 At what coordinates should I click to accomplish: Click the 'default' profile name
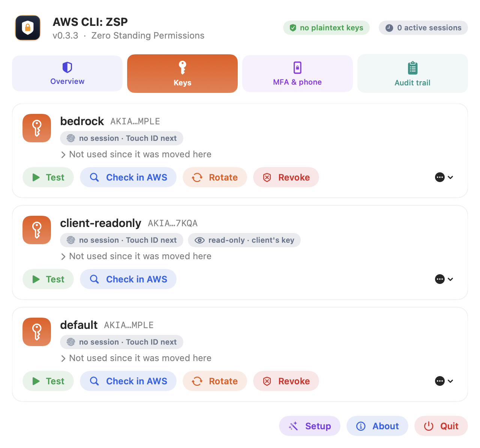click(79, 325)
